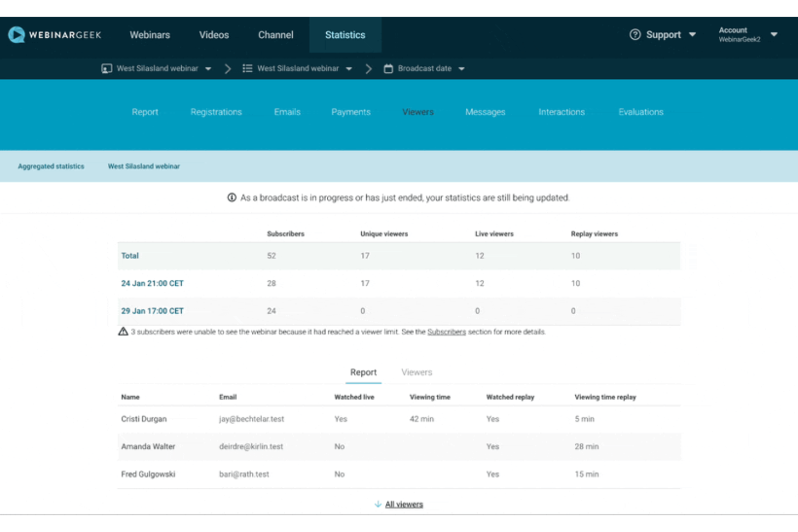Click the session list icon in breadcrumb
Screen dimensions: 798x532
[247, 68]
